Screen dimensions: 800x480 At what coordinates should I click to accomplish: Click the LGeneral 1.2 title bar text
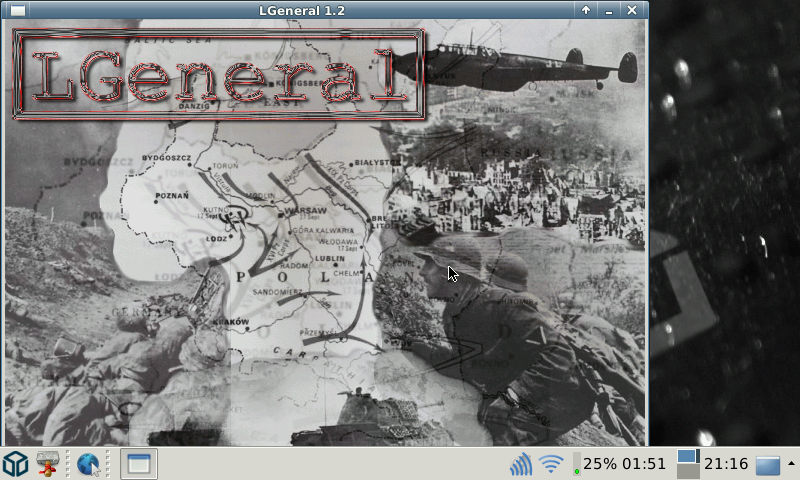point(302,10)
